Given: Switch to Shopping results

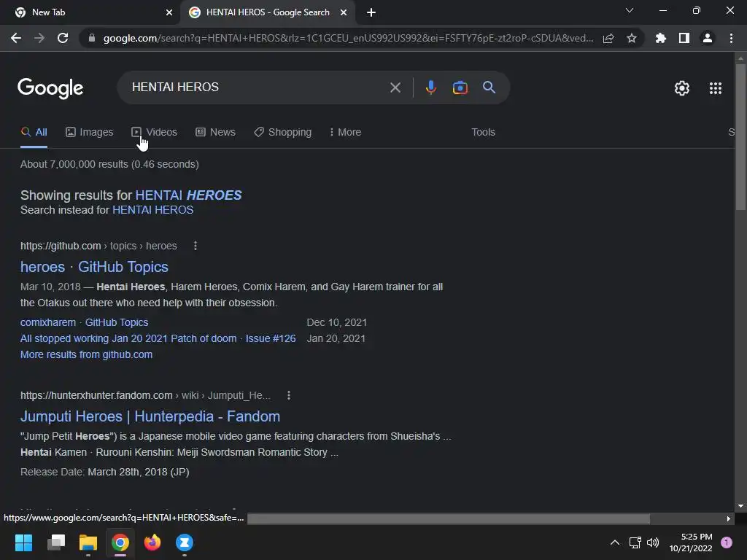Looking at the screenshot, I should point(283,132).
